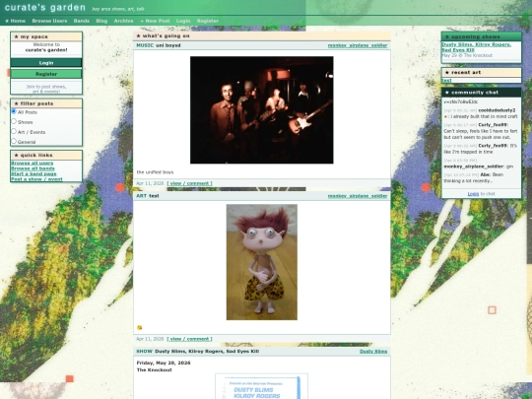This screenshot has width=532, height=399.
Task: Click 'Friday, May 29, 2026' show date
Action: pos(164,363)
